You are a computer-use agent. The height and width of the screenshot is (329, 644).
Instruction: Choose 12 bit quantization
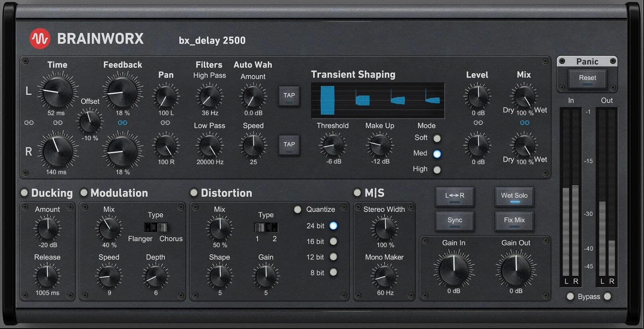(334, 257)
